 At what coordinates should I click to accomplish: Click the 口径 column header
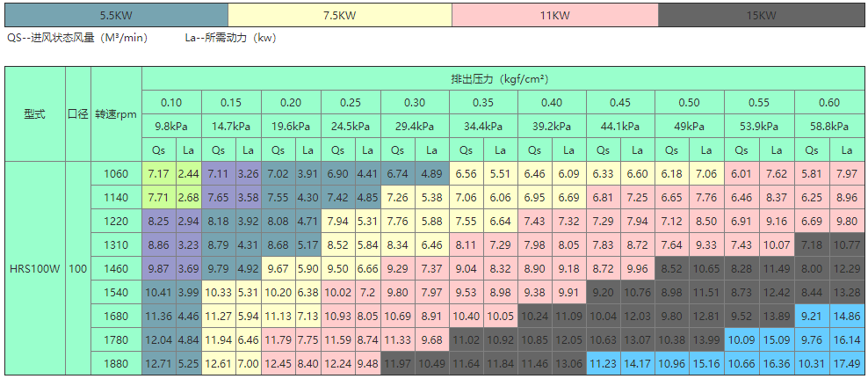78,114
